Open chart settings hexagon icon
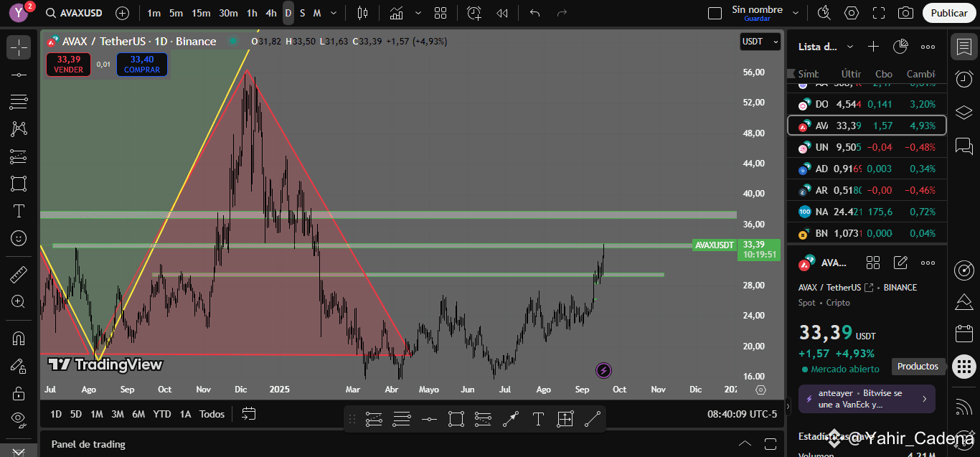The image size is (980, 457). (x=852, y=13)
